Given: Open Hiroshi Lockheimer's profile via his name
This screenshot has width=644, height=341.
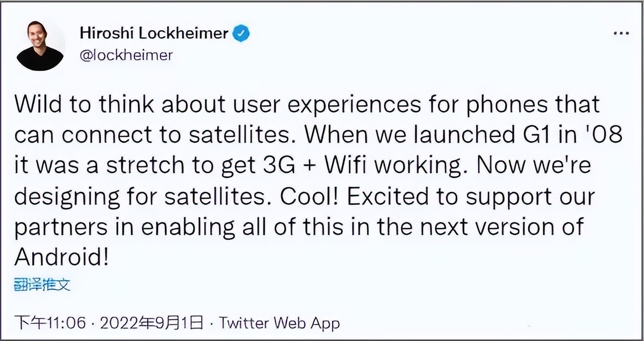Looking at the screenshot, I should [x=154, y=33].
